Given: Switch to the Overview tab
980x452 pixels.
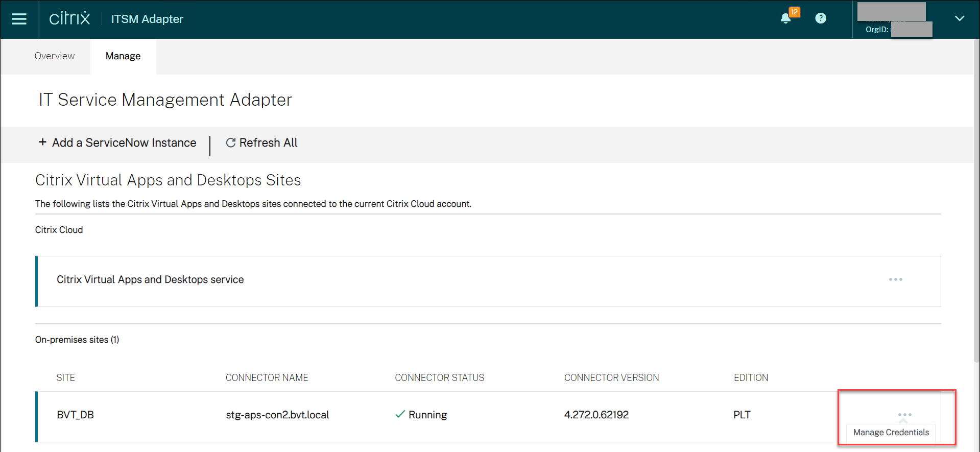Looking at the screenshot, I should pos(55,56).
